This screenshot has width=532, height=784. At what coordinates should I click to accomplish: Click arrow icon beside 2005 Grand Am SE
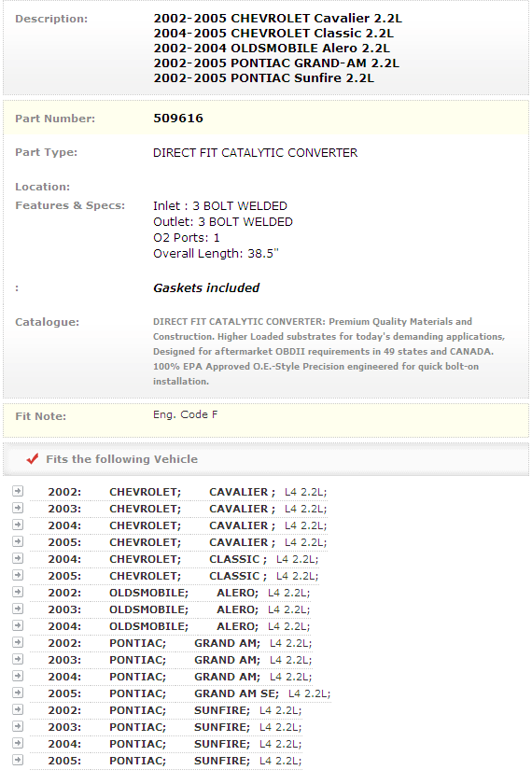coord(18,693)
